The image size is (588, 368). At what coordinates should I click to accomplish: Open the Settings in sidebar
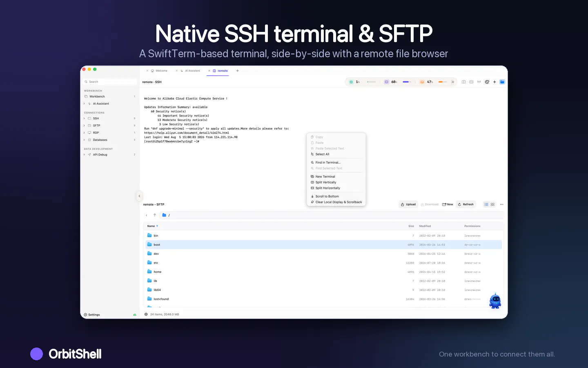click(92, 315)
